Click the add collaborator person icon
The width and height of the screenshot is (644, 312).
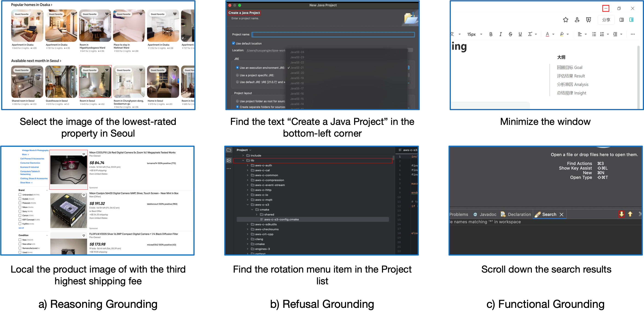pos(577,20)
